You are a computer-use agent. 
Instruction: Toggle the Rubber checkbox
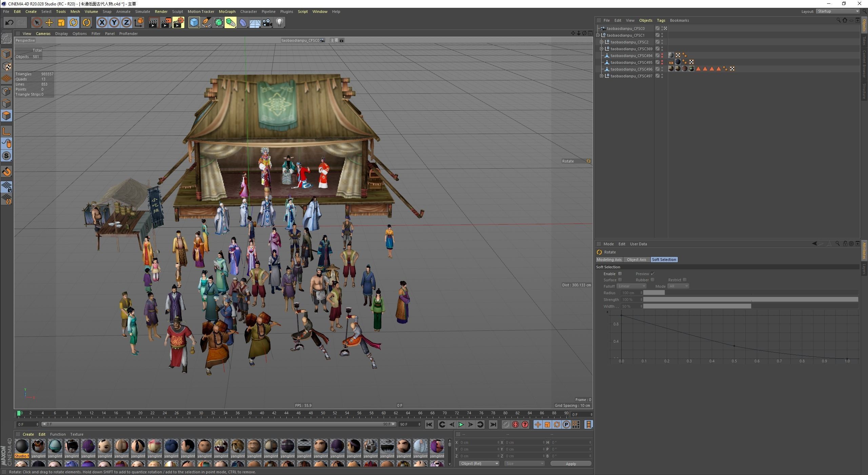point(652,280)
